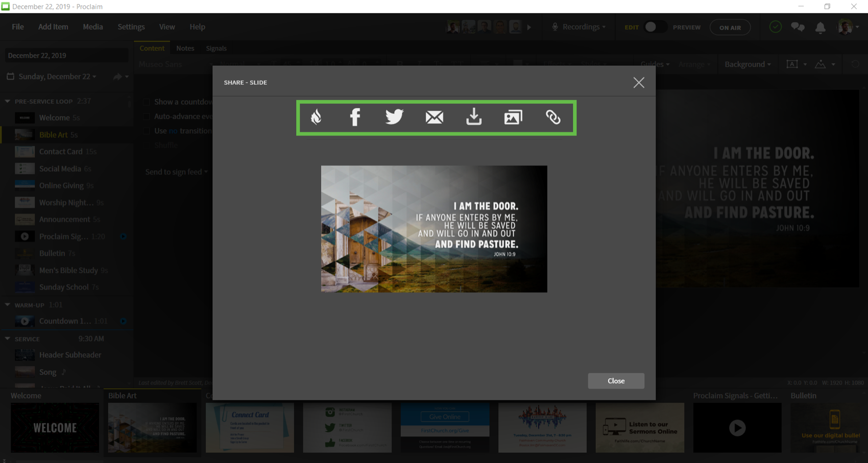Select the Worship Night item
This screenshot has width=868, height=463.
pyautogui.click(x=66, y=203)
